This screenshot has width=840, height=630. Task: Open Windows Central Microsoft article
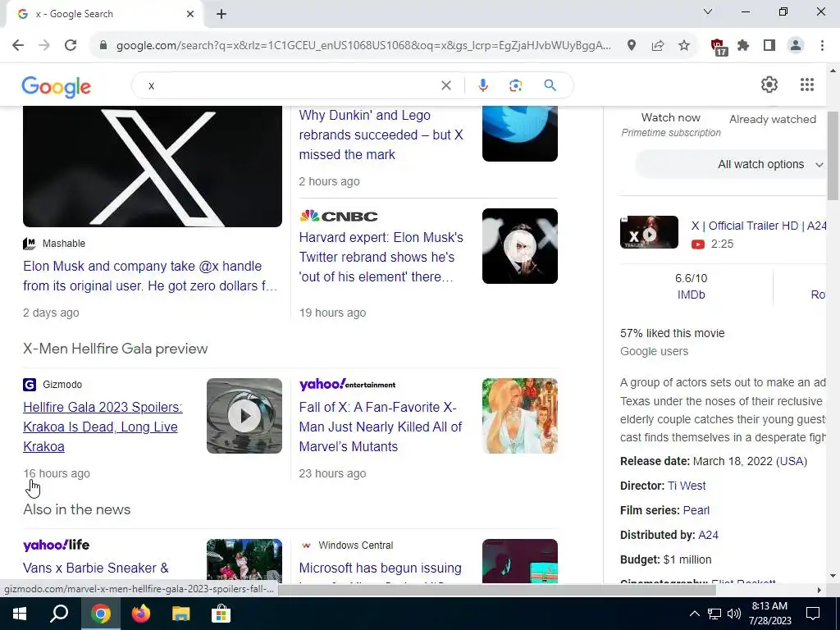coord(381,568)
